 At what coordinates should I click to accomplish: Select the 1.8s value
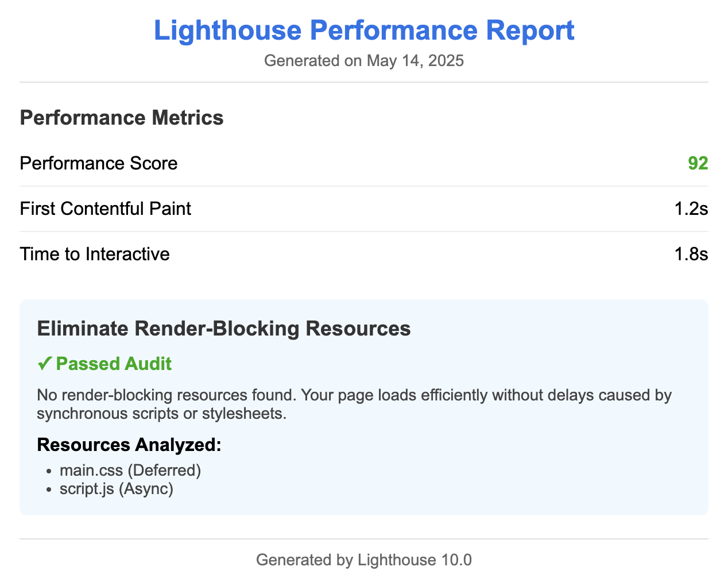691,254
